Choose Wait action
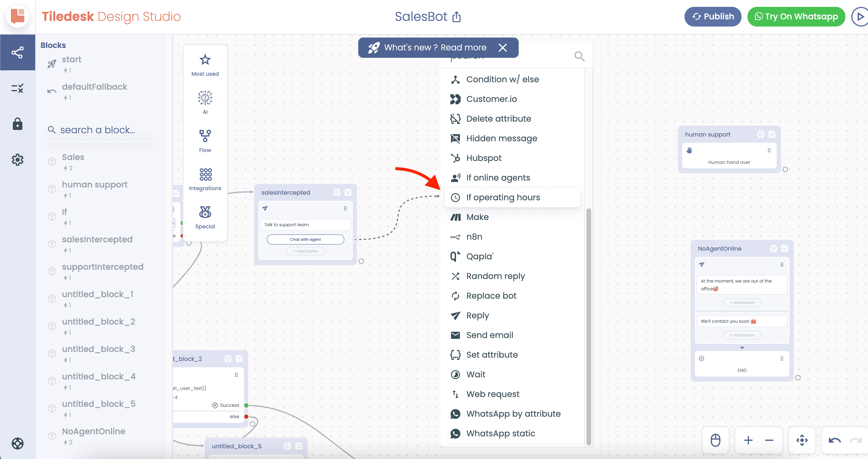This screenshot has width=868, height=459. pos(512,374)
